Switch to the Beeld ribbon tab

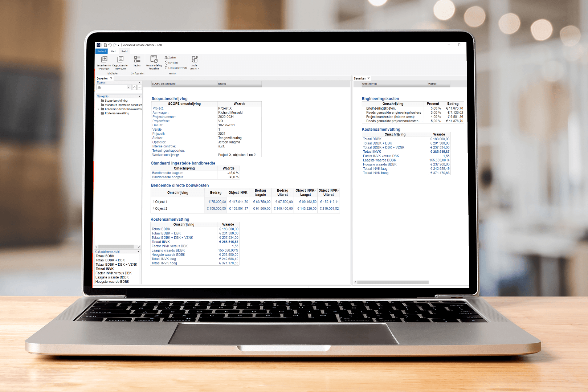pos(124,51)
